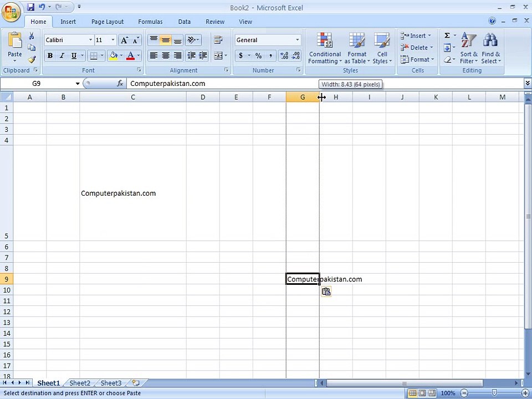Toggle Italic formatting

[x=62, y=55]
